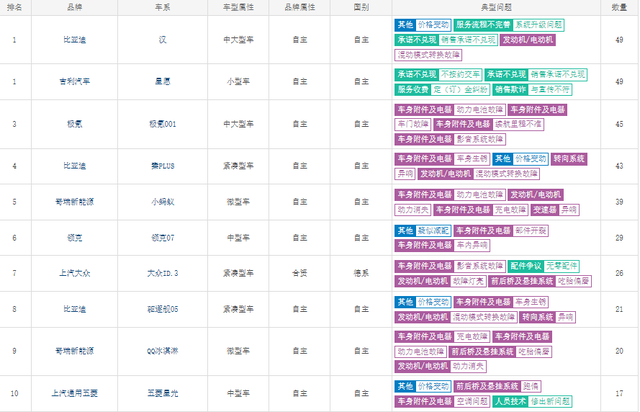Viewport: 640px width, 412px height.
Task: Click the 修出新问题 tag
Action: [550, 401]
